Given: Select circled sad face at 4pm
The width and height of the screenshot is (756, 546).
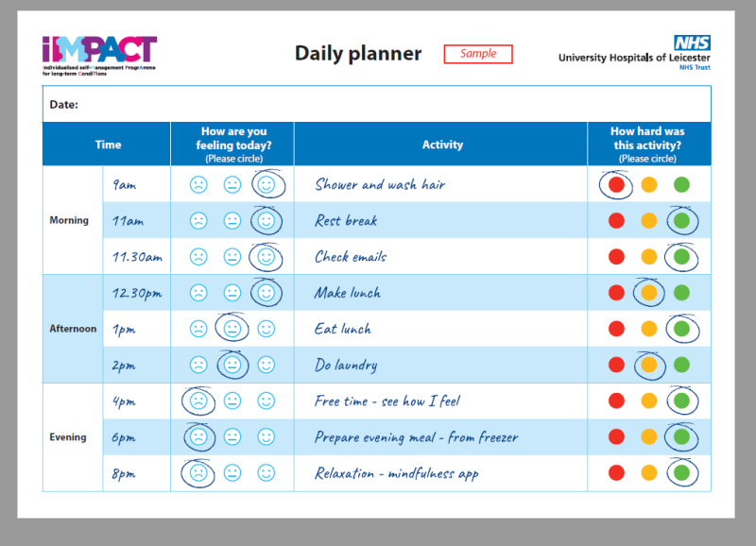Looking at the screenshot, I should pyautogui.click(x=198, y=401).
